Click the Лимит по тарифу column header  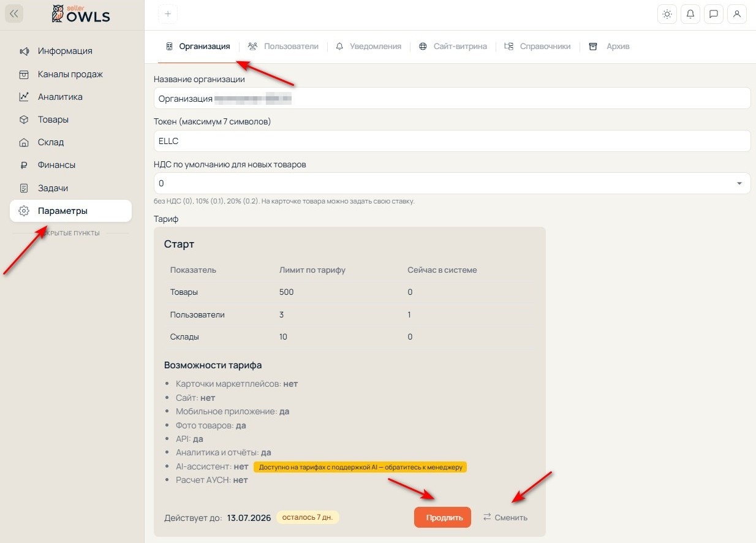[x=312, y=270]
